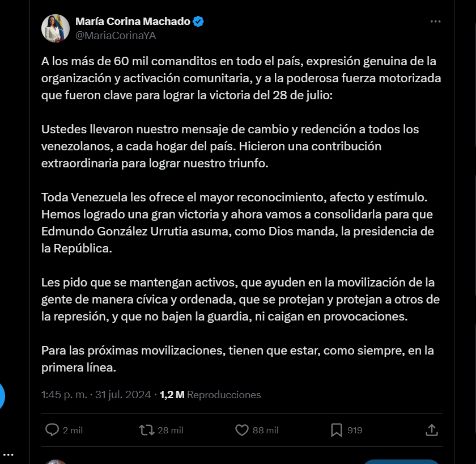Click the partial blue button at bottom right

point(401,462)
